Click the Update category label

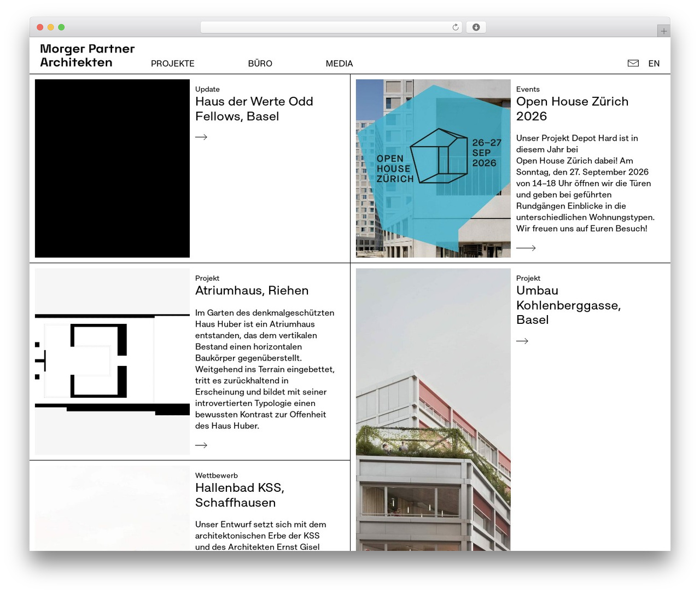pos(207,89)
